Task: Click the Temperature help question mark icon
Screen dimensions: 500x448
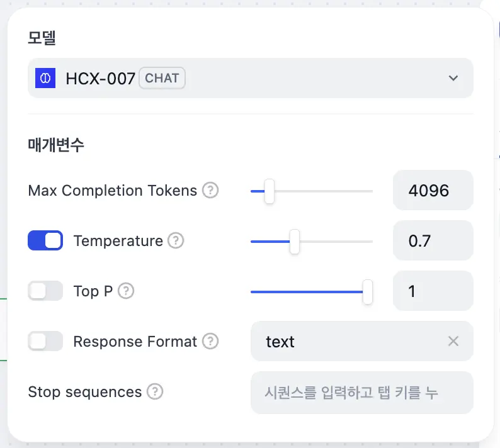Action: pyautogui.click(x=176, y=240)
